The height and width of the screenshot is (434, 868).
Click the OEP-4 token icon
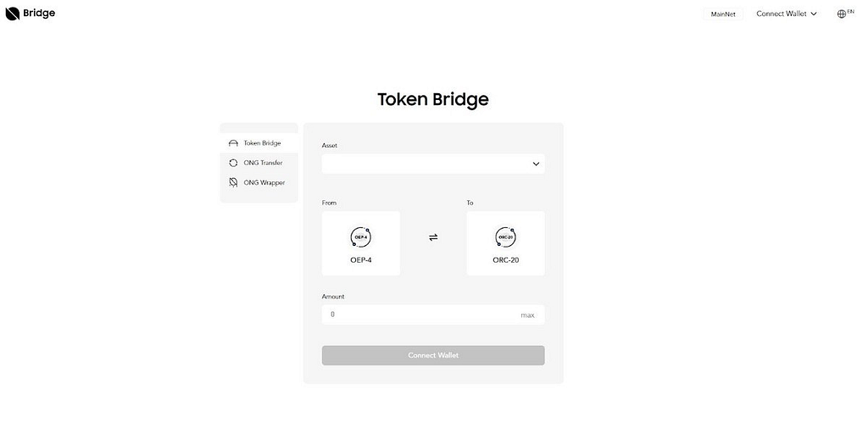pyautogui.click(x=360, y=237)
